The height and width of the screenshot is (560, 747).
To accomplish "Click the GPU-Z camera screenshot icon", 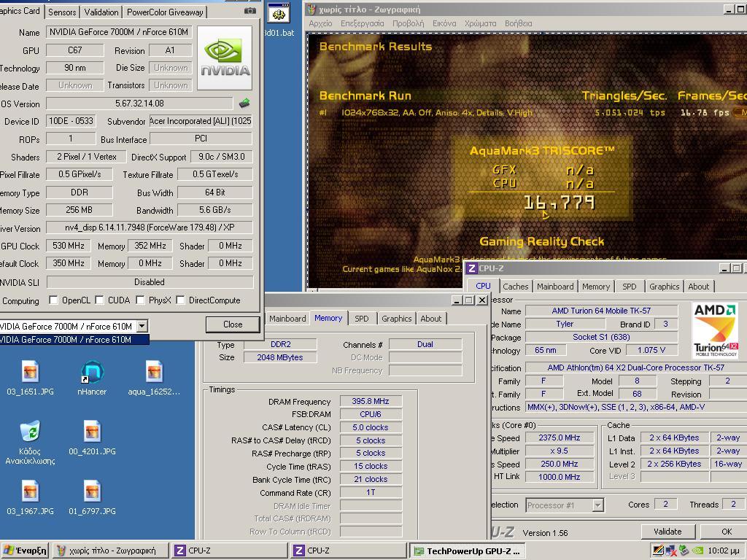I will [250, 10].
